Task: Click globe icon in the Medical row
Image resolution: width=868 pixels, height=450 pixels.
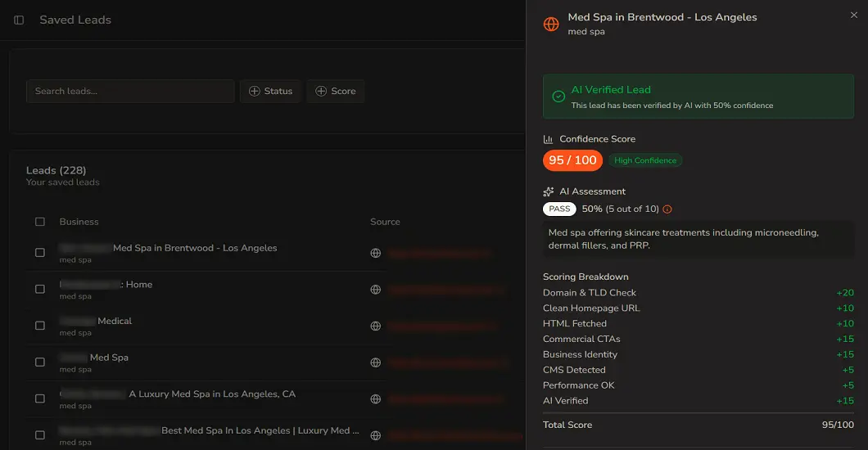Action: pos(375,326)
